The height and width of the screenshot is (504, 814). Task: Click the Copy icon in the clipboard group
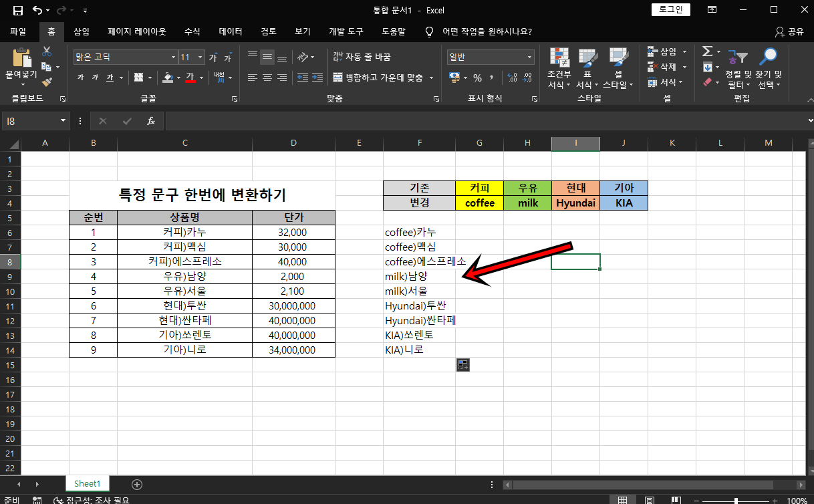(x=46, y=67)
